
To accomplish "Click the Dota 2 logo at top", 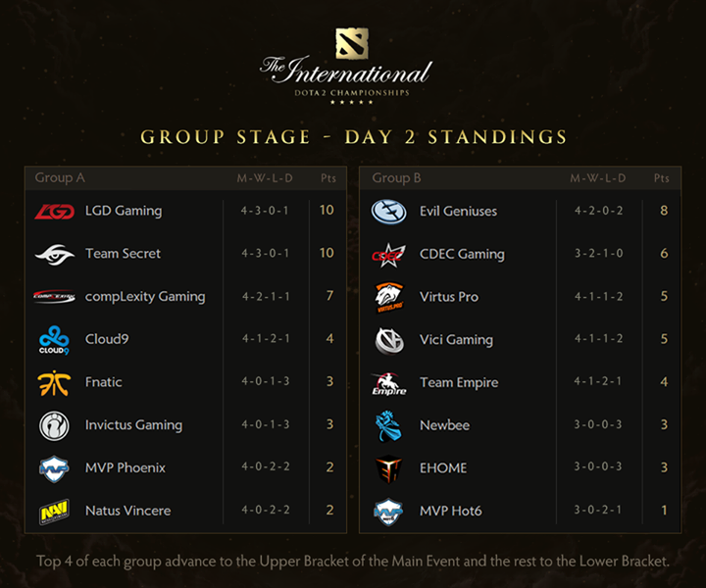I will tap(352, 42).
